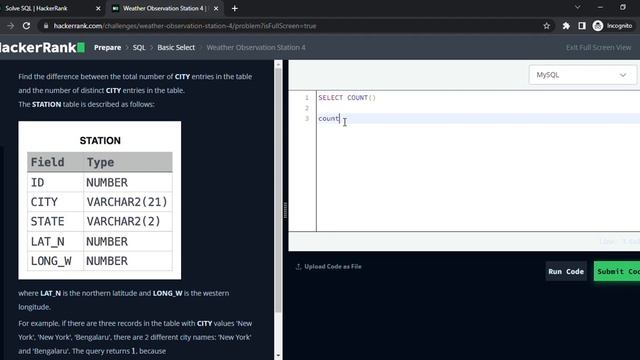
Task: Open the tab search dropdown
Action: pos(578,7)
